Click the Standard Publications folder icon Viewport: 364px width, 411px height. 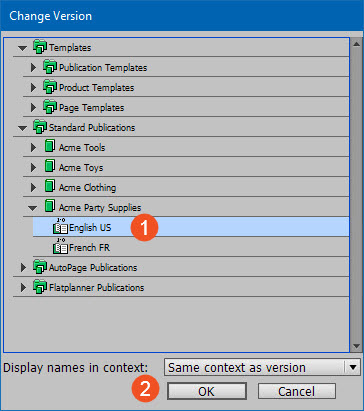[x=40, y=127]
